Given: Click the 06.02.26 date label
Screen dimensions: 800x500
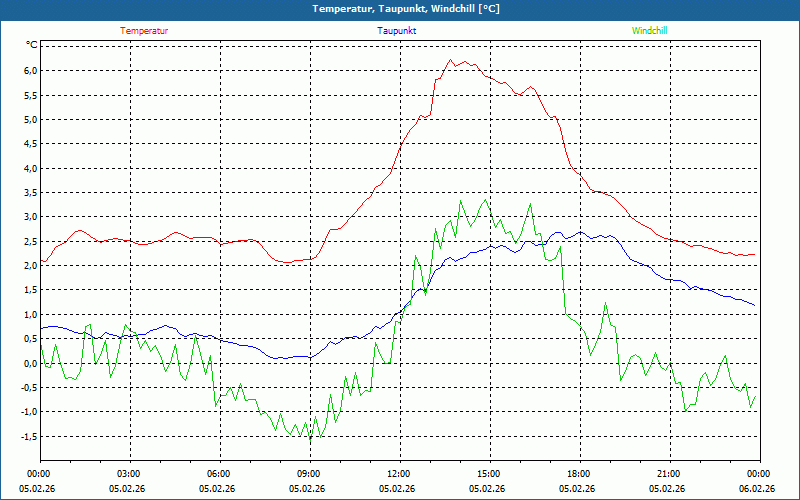Looking at the screenshot, I should tap(758, 489).
